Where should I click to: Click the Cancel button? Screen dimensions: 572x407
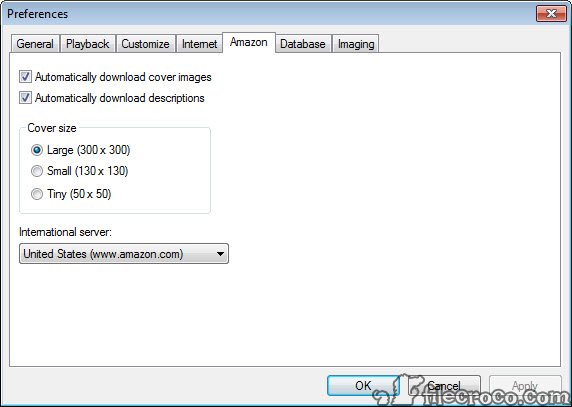click(x=444, y=385)
